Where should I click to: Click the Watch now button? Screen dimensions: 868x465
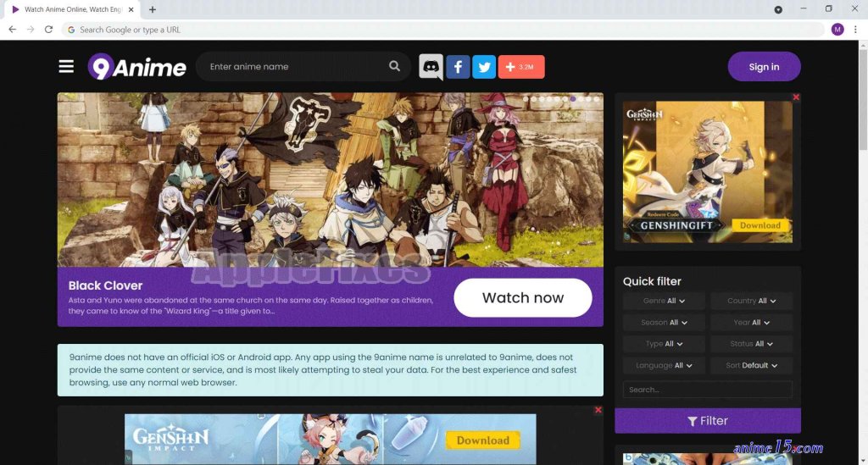click(x=522, y=297)
